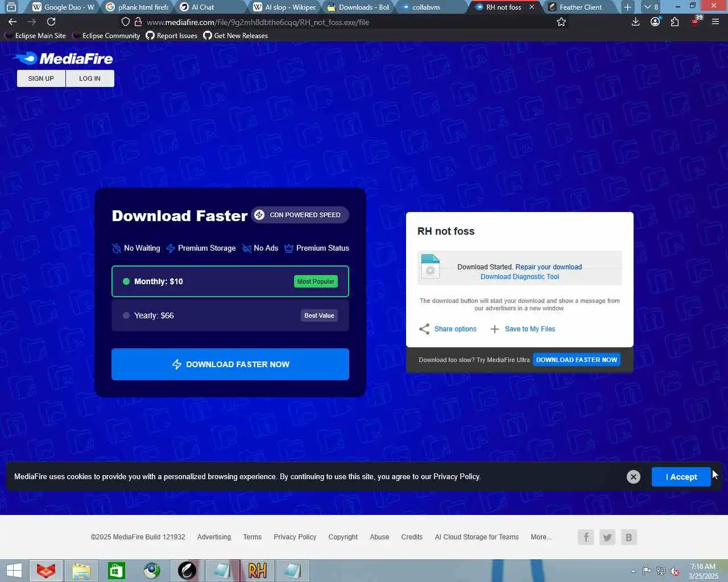Open the Windows Start button
Screen dimensions: 728x582
click(x=14, y=571)
